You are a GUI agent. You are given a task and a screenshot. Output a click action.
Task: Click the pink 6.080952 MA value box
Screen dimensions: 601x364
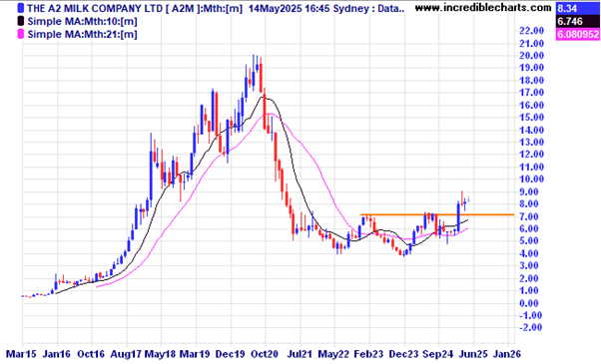pos(578,35)
